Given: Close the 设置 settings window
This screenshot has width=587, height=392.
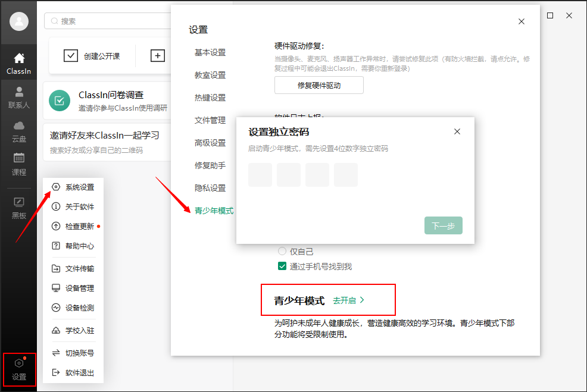Looking at the screenshot, I should pyautogui.click(x=522, y=21).
